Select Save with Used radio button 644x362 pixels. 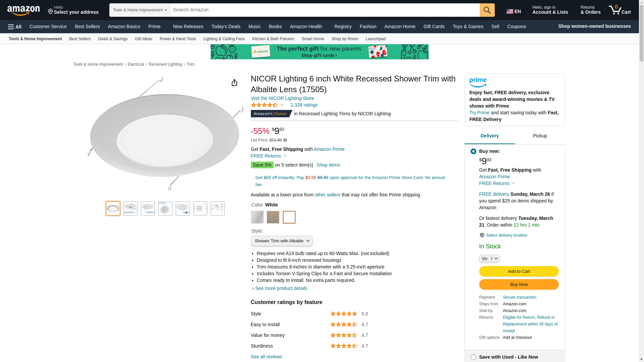tap(473, 357)
